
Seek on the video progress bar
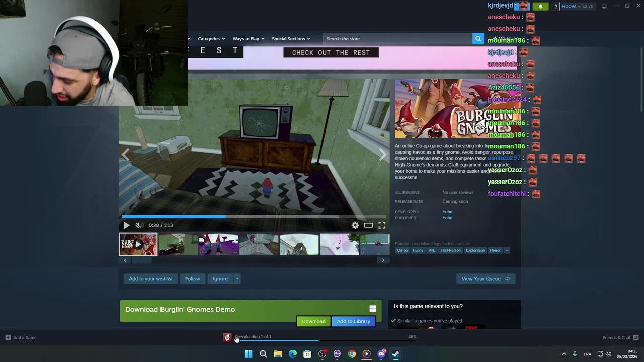[x=254, y=217]
